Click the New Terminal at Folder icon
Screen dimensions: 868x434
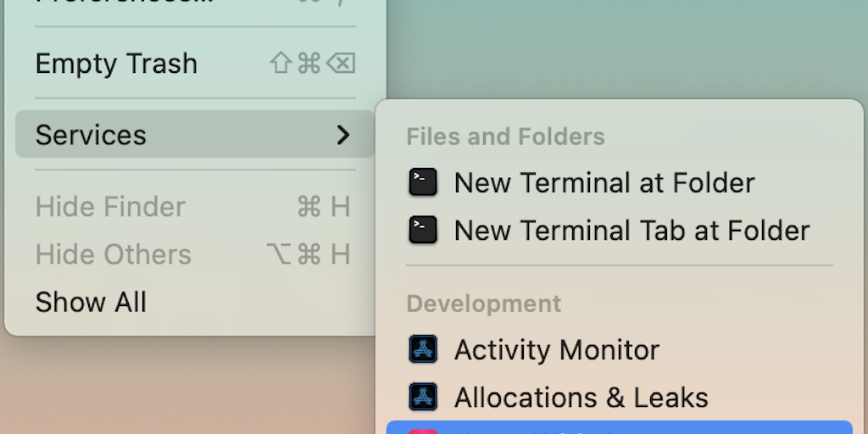pyautogui.click(x=423, y=182)
